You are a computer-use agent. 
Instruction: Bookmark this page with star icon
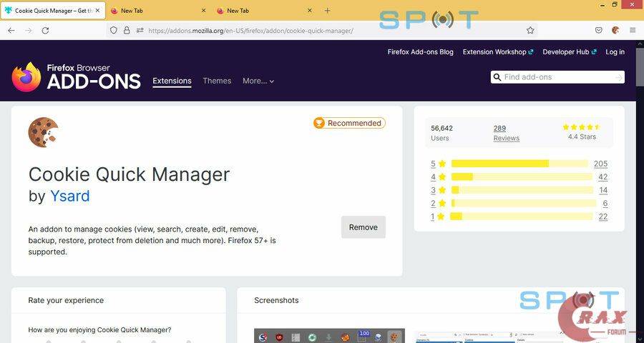530,30
